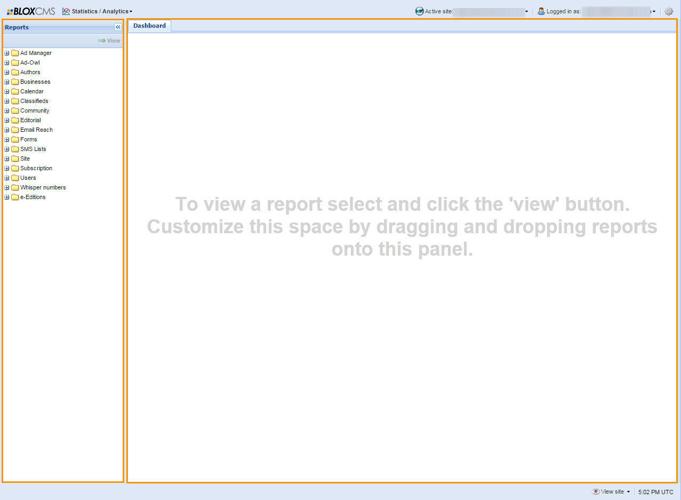Image resolution: width=681 pixels, height=500 pixels.
Task: Expand the Users tree node
Action: click(7, 178)
